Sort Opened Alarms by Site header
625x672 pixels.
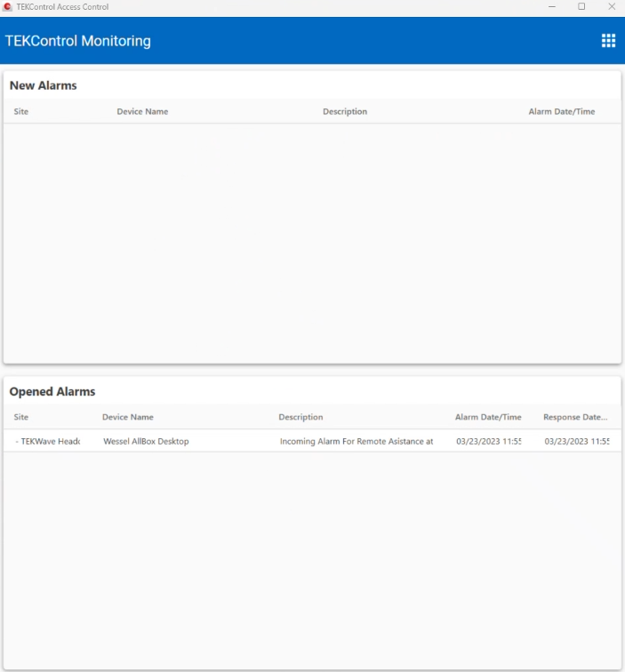coord(21,417)
